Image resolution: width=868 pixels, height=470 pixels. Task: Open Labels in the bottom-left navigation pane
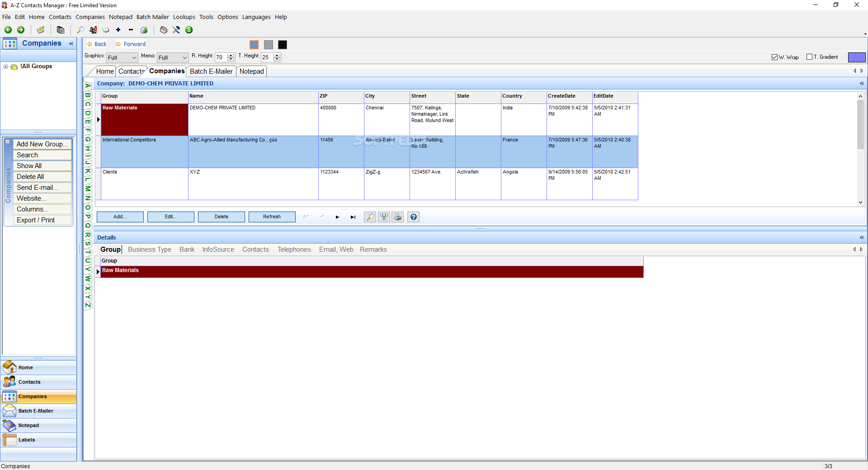[38, 440]
